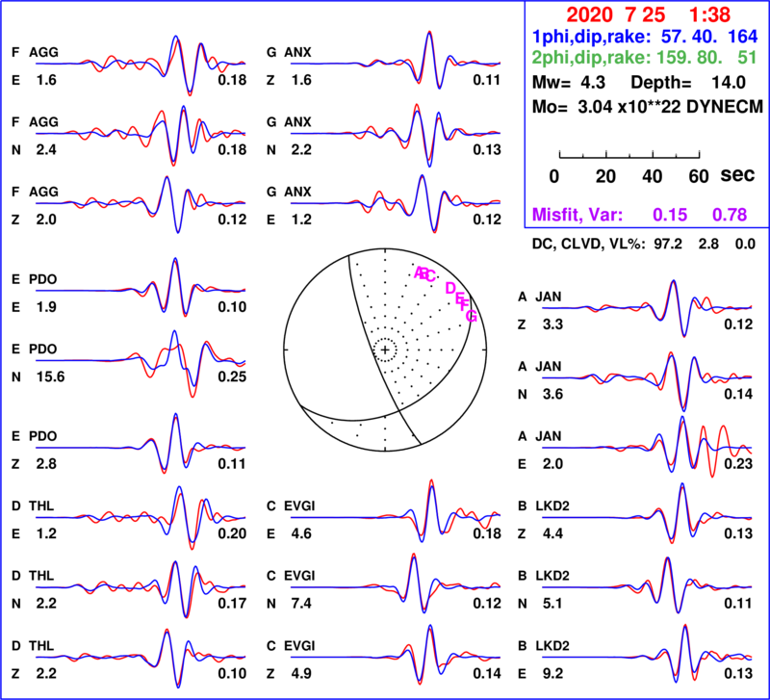This screenshot has width=770, height=700.
Task: Click the '20' tick label on the time scale
Action: tap(605, 176)
